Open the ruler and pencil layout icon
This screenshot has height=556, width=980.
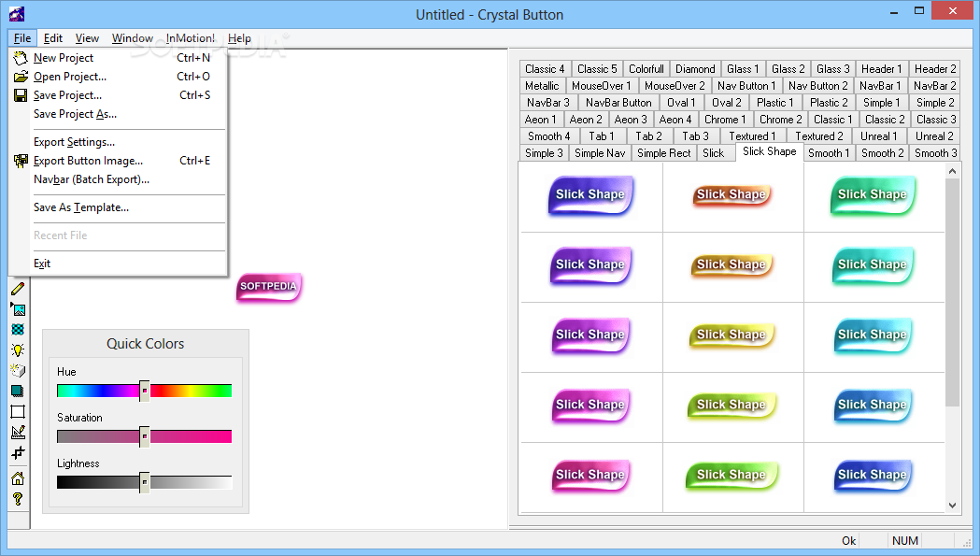tap(18, 432)
